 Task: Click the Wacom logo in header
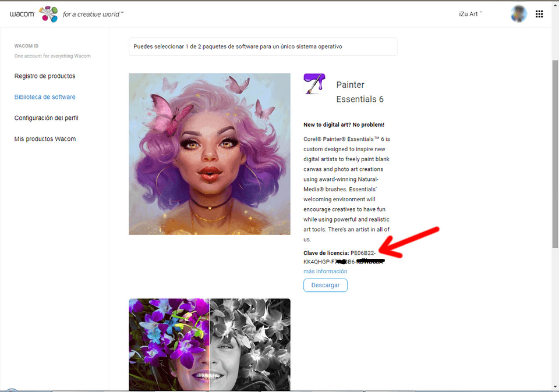coord(22,13)
